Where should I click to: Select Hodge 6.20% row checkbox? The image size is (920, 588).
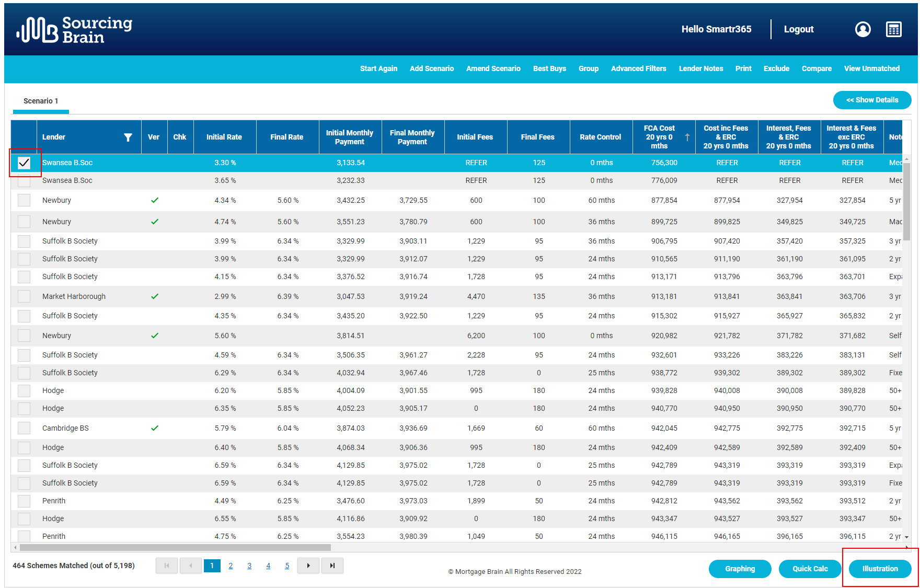click(x=24, y=390)
